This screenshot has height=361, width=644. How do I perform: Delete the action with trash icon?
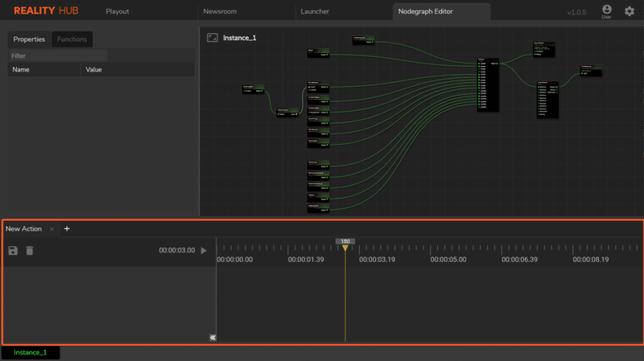pyautogui.click(x=30, y=251)
